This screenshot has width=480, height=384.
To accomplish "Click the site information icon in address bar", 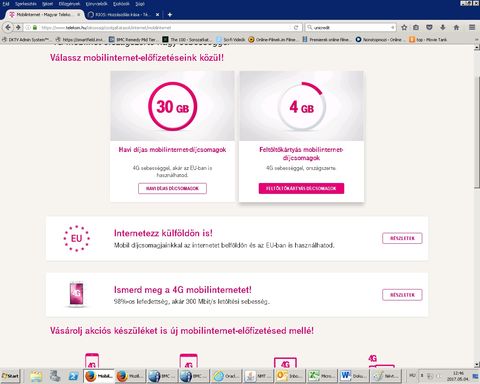I will point(28,27).
